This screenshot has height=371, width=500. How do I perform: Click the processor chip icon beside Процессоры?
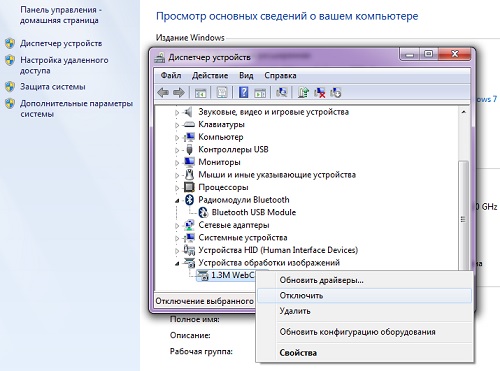(x=189, y=187)
